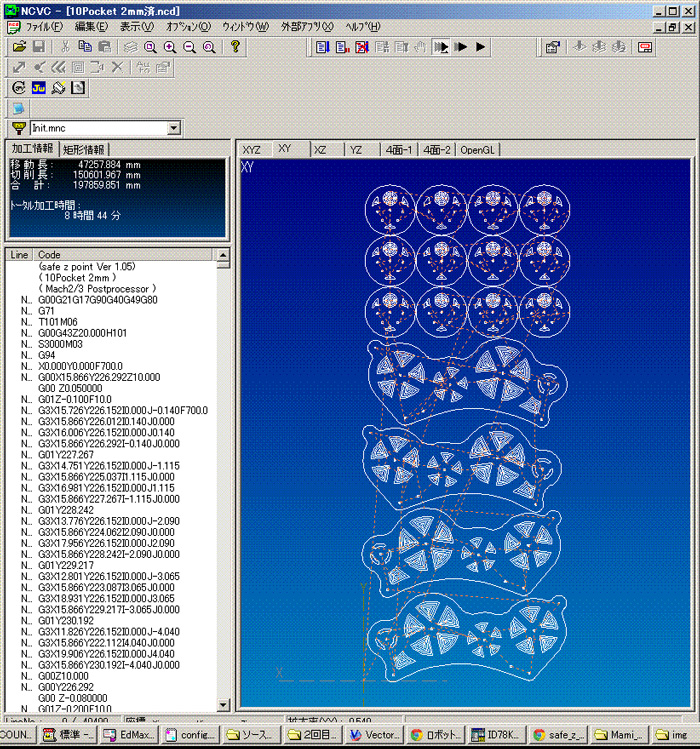Click the blue Jw icon
700x749 pixels.
pos(39,88)
